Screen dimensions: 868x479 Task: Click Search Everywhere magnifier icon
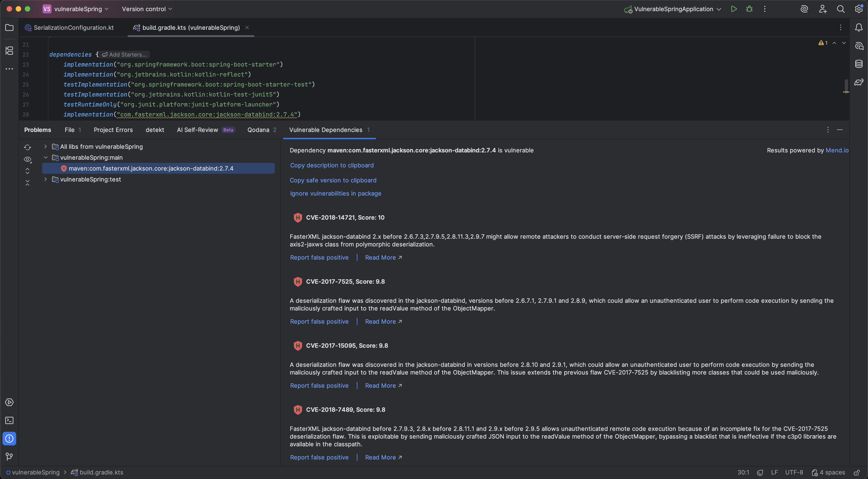(x=841, y=9)
